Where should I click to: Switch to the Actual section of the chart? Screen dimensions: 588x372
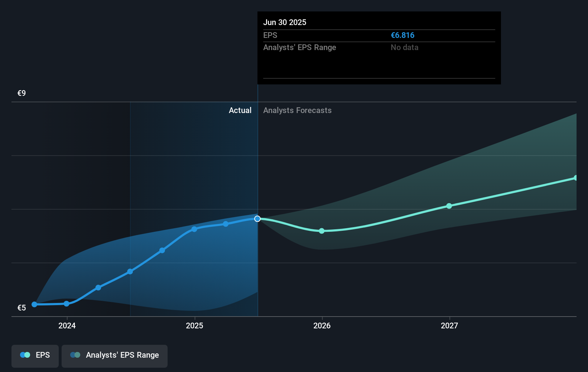(x=240, y=110)
